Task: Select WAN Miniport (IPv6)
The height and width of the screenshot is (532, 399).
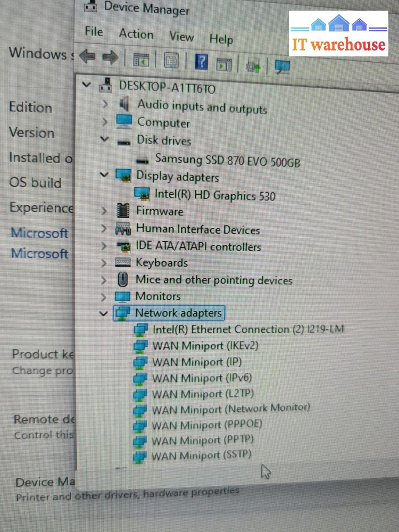Action: pyautogui.click(x=202, y=378)
